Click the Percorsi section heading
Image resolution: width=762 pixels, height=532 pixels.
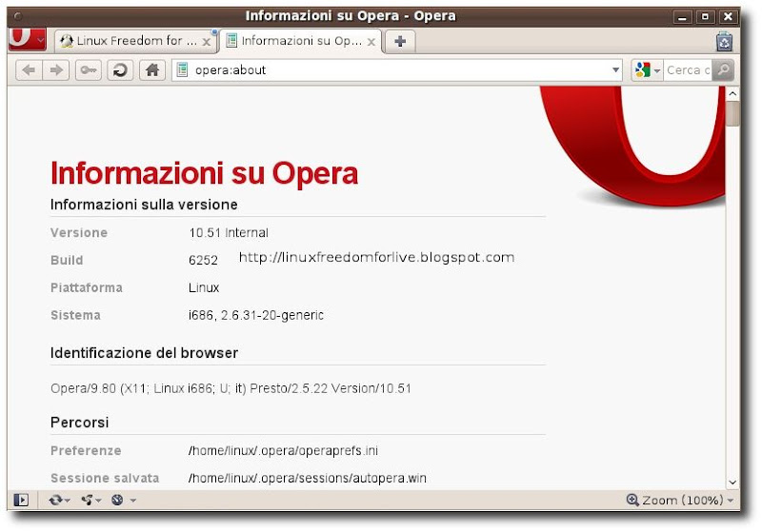tap(80, 423)
